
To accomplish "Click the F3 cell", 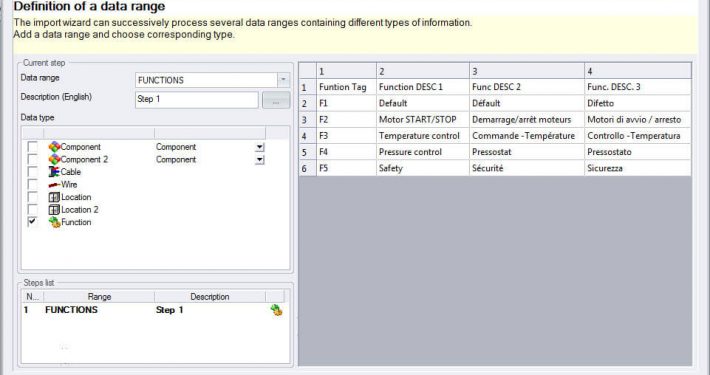I will 346,136.
